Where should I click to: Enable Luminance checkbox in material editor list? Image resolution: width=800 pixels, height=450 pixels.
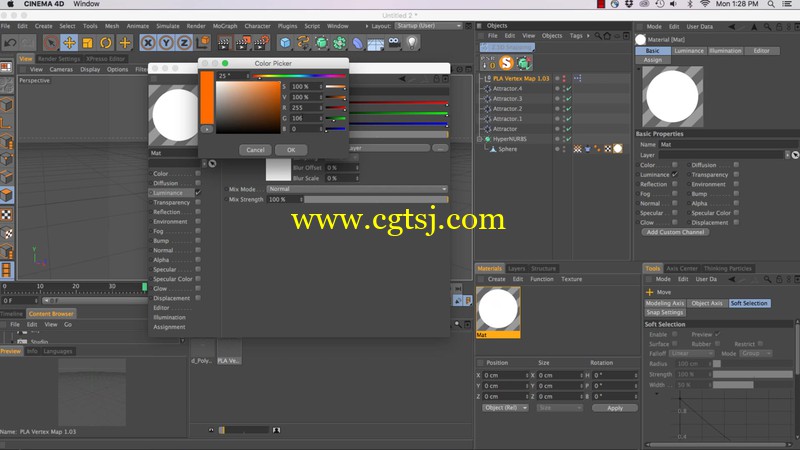pyautogui.click(x=198, y=193)
